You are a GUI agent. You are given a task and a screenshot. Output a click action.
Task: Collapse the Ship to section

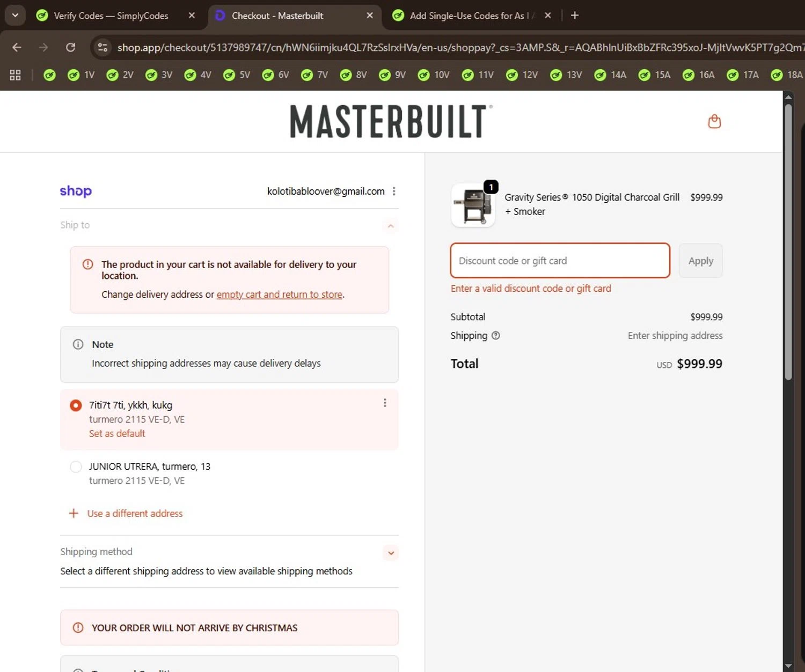(x=391, y=226)
